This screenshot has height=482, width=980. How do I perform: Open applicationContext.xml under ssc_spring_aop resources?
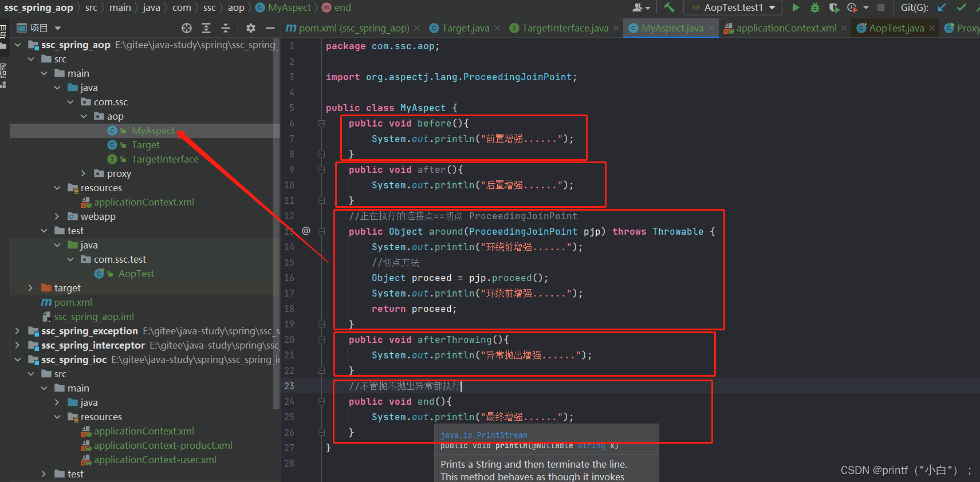tap(144, 202)
